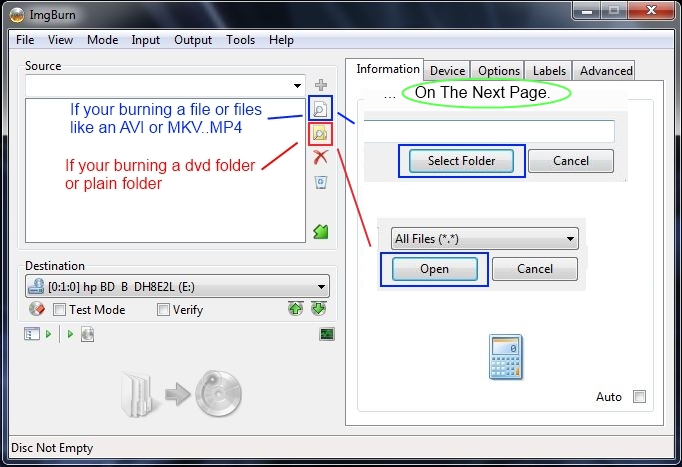Screen dimensions: 682x467
Task: Click the disc with play arrow icon
Action: (x=87, y=334)
